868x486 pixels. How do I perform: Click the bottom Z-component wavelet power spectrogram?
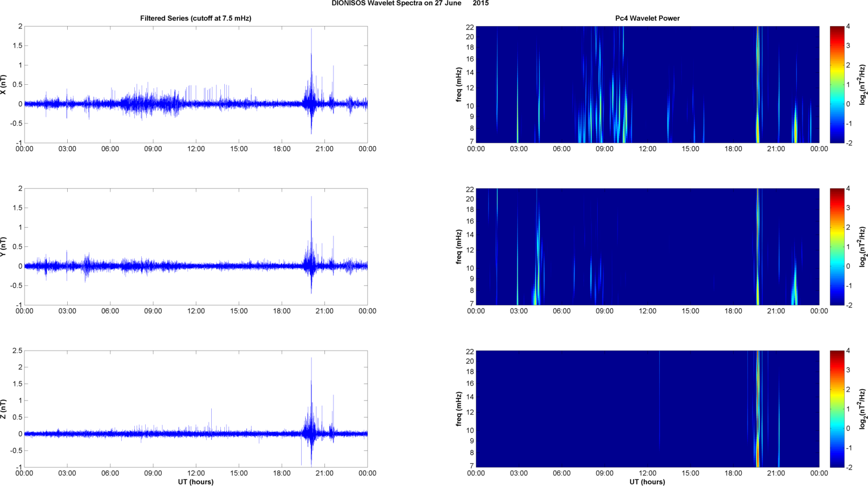coord(647,409)
